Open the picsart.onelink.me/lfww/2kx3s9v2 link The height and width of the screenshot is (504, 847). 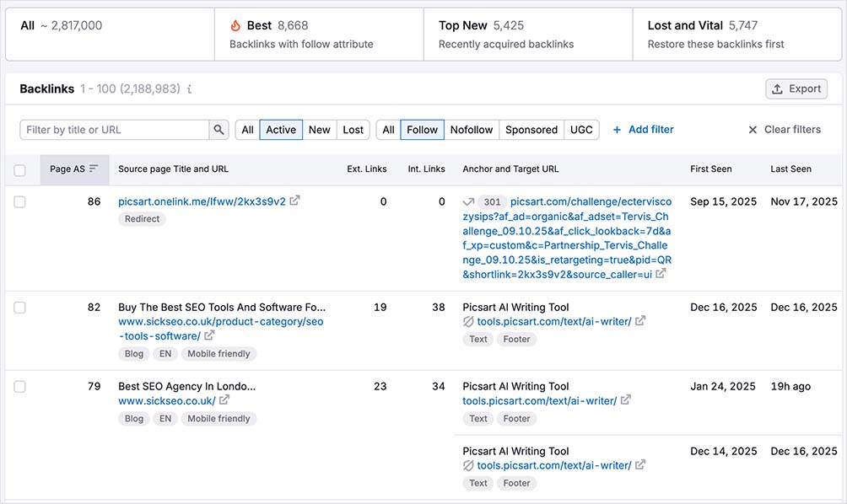(202, 201)
